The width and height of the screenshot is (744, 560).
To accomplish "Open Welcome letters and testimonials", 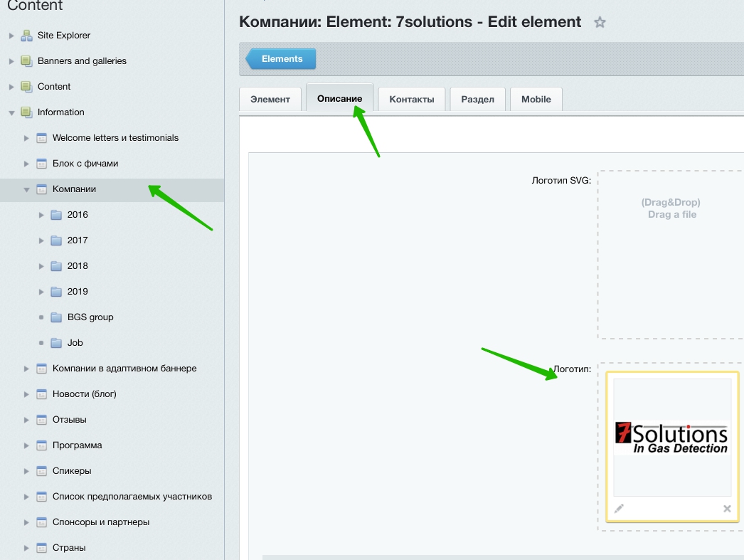I will pos(115,138).
